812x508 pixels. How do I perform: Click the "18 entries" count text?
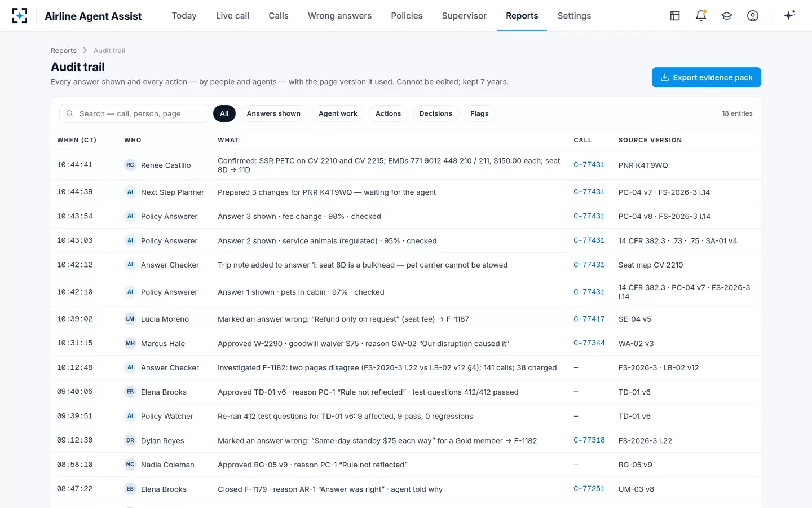tap(737, 113)
